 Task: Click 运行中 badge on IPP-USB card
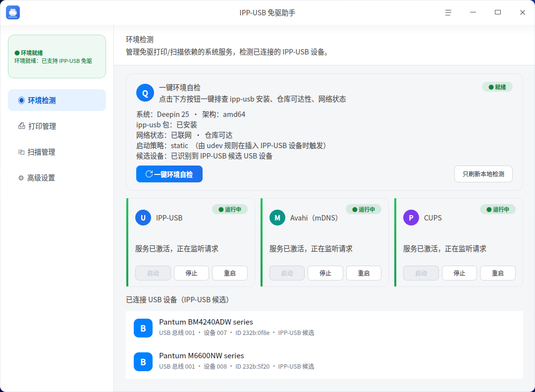click(x=230, y=209)
